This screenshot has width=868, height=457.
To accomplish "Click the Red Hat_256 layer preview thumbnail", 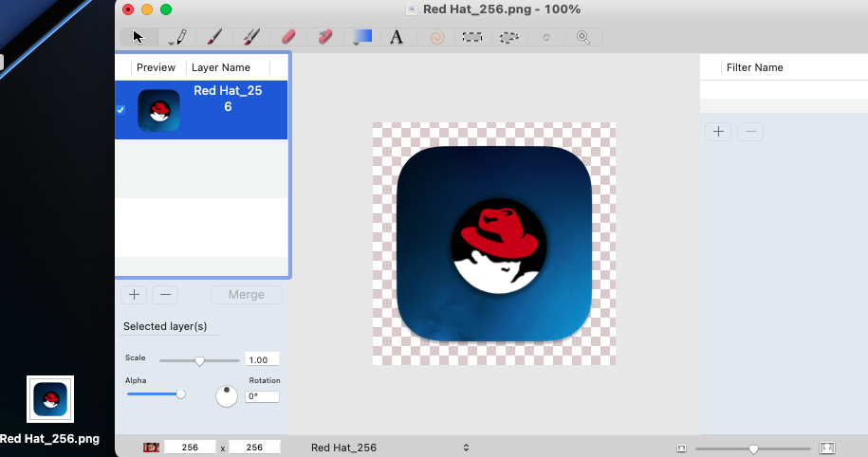I will click(x=158, y=110).
